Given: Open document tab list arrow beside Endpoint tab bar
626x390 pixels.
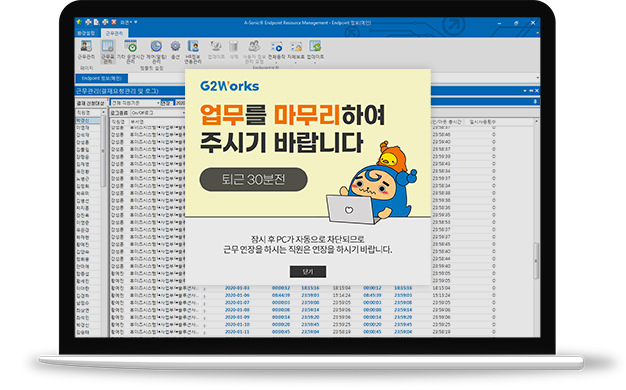Looking at the screenshot, I should pos(537,78).
